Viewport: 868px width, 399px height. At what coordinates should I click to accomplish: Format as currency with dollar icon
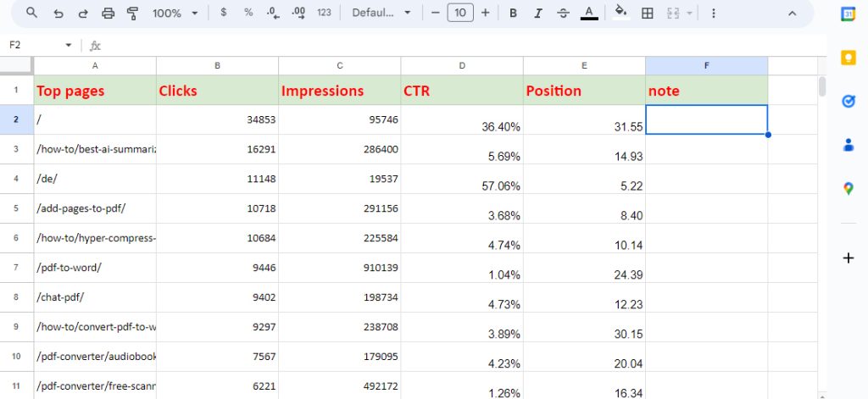click(x=223, y=13)
